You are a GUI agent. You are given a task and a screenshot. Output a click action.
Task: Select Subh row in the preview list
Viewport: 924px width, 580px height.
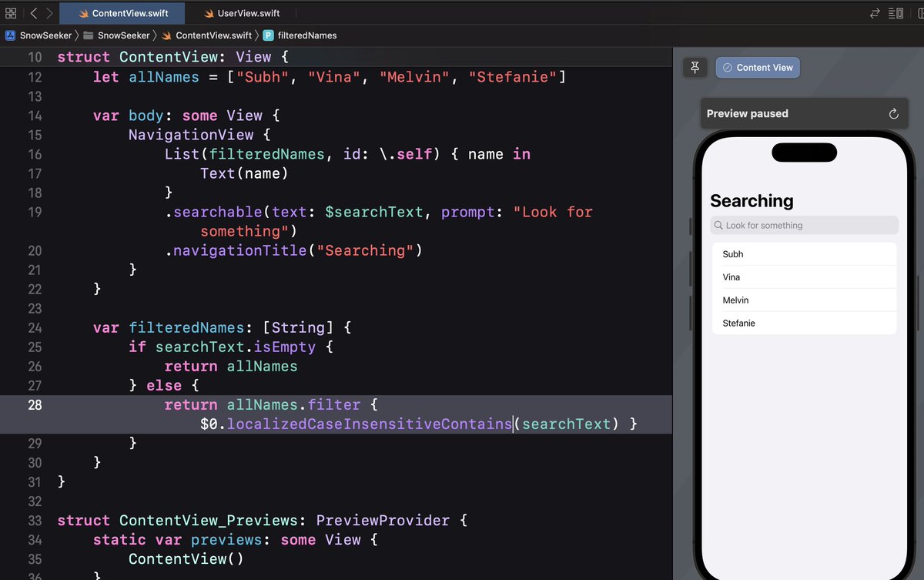coord(804,254)
